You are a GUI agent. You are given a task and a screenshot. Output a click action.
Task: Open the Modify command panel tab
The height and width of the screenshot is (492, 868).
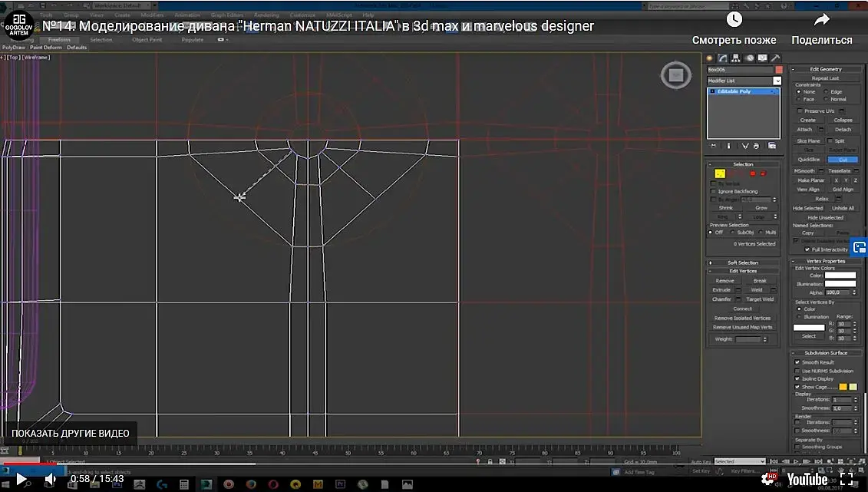[723, 58]
